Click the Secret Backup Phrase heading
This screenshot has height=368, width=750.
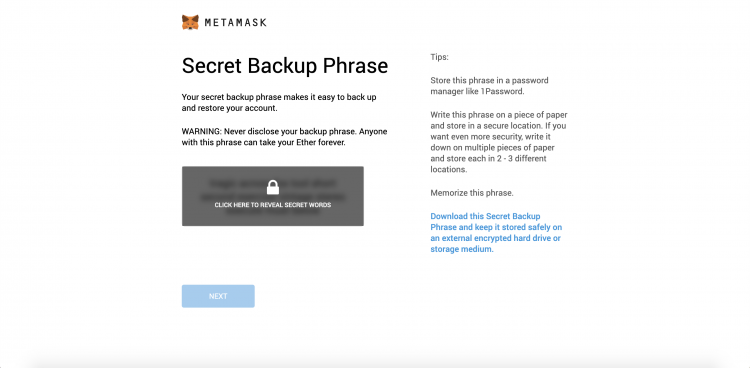[285, 66]
